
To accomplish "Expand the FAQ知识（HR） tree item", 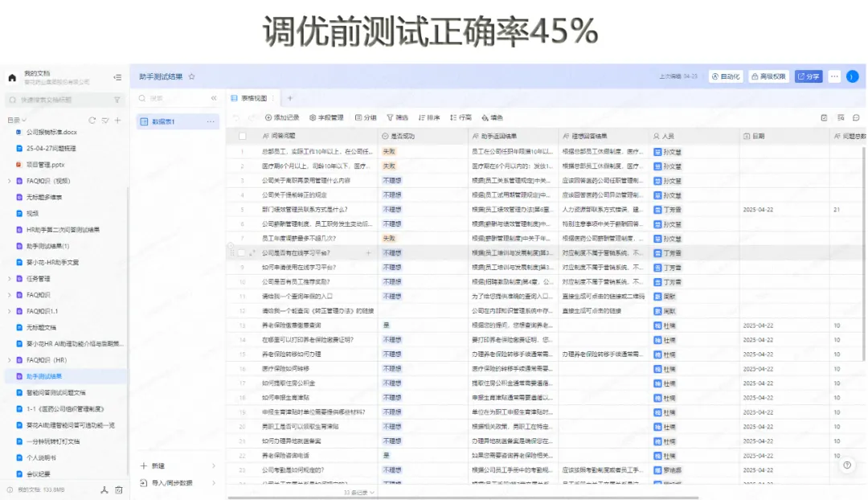I will tap(9, 360).
